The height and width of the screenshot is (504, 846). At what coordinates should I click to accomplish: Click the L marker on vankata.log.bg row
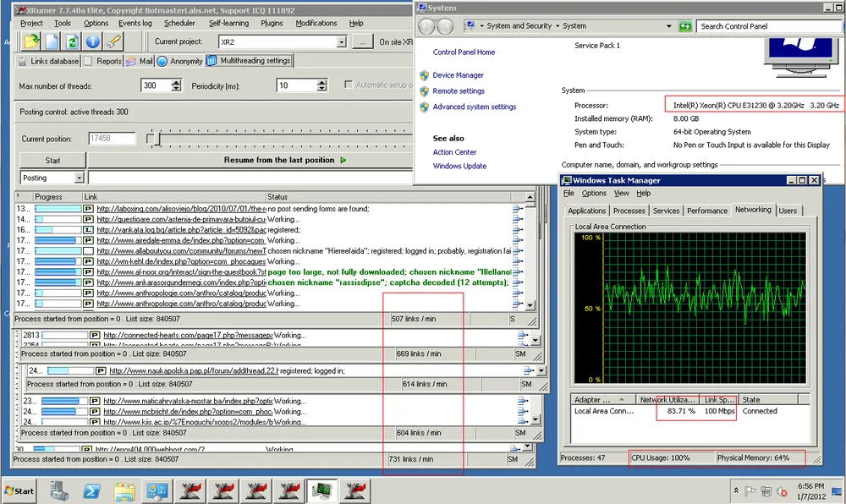click(x=89, y=230)
